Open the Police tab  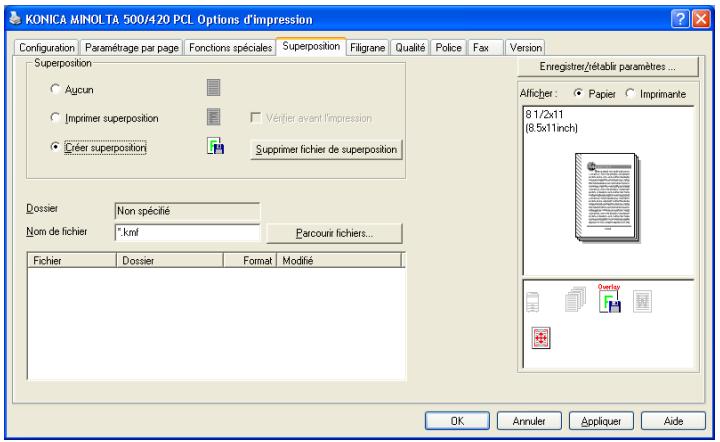coord(448,48)
